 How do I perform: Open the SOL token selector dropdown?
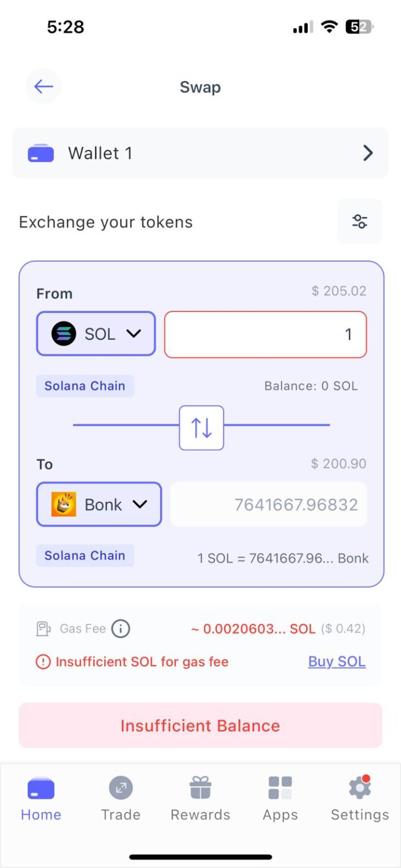(96, 334)
